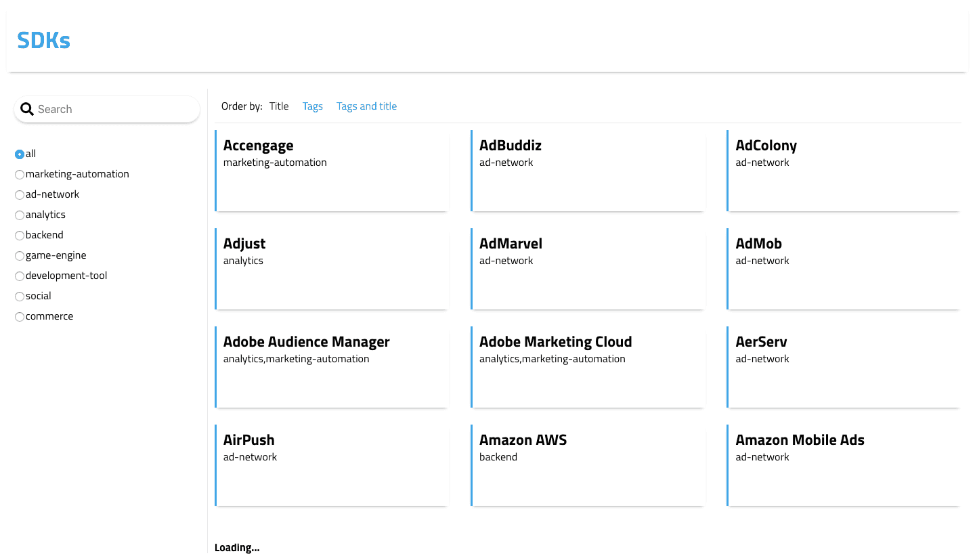Enable the development-tool filter

20,276
